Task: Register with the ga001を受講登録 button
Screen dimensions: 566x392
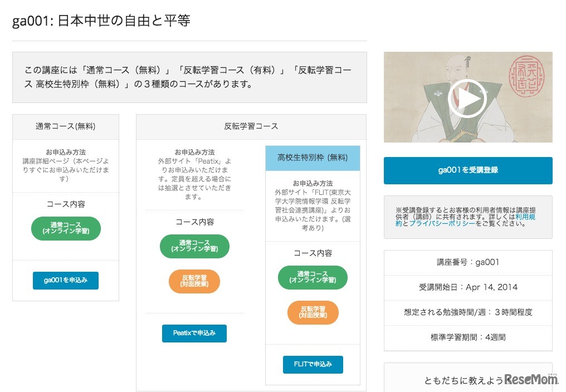Action: pyautogui.click(x=467, y=171)
